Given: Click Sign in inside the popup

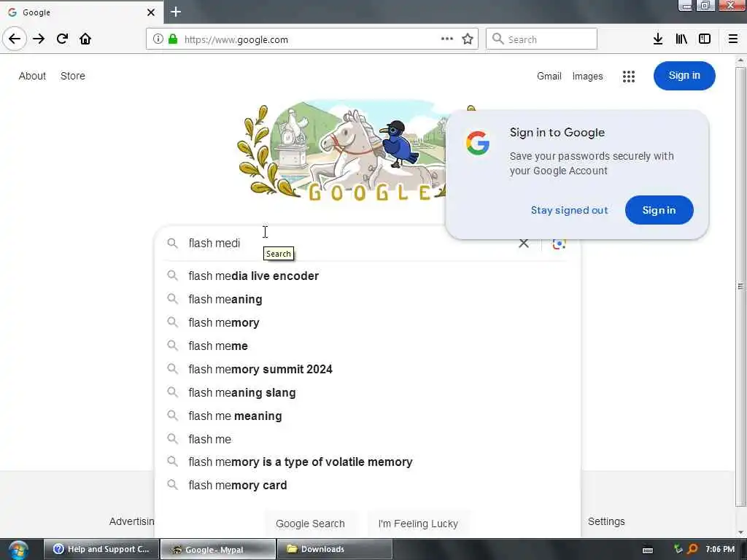Looking at the screenshot, I should [x=659, y=210].
